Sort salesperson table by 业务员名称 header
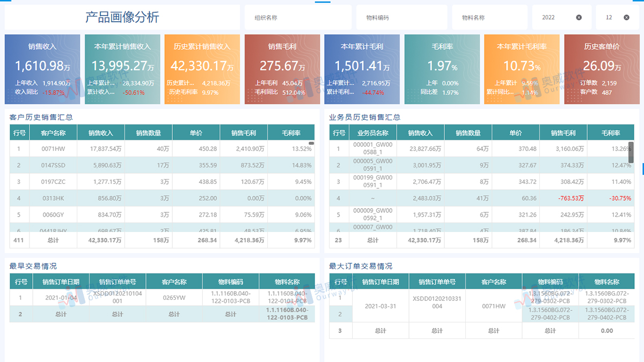 [x=372, y=133]
